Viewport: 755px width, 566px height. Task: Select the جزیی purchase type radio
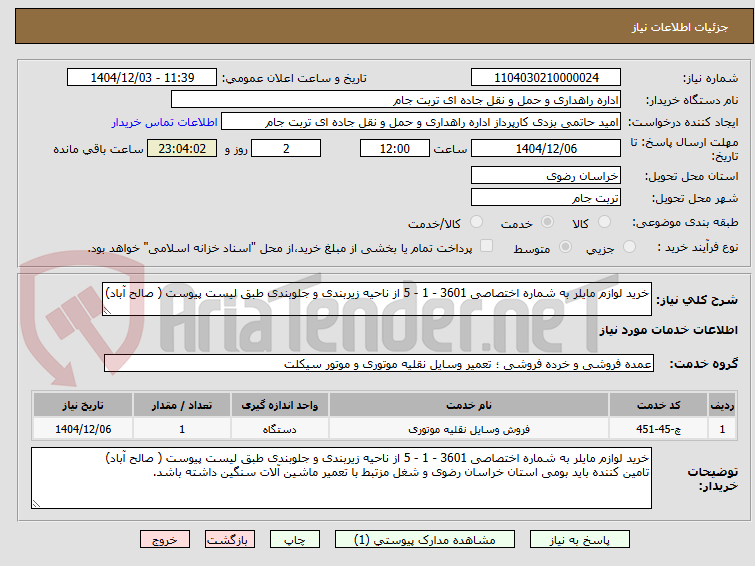(629, 247)
